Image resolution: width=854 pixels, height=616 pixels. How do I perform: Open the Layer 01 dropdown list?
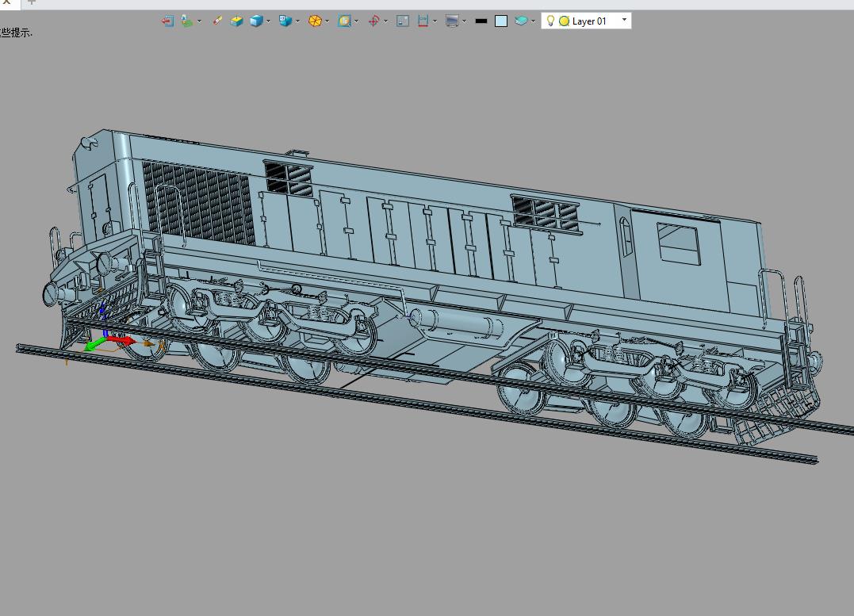624,20
